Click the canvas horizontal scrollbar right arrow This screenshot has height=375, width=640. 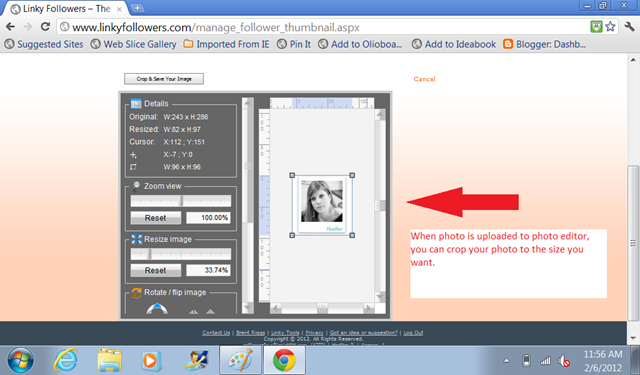(x=369, y=308)
